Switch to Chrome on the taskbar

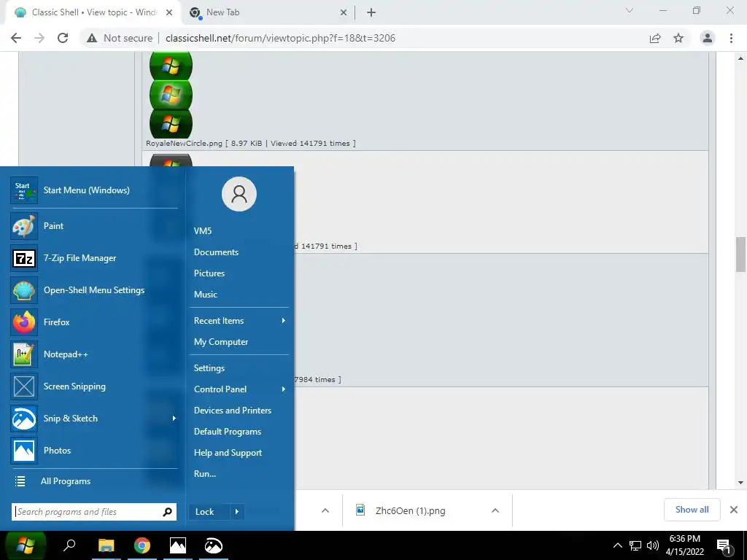(142, 545)
